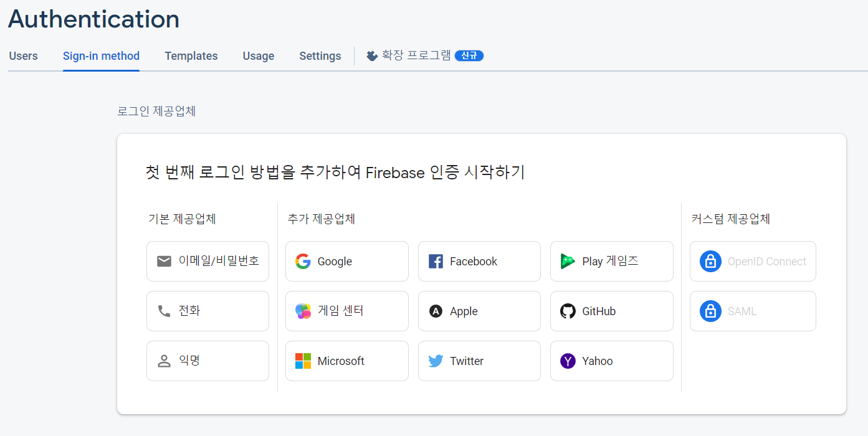Click the GitHub octocat icon
Viewport: 868px width, 436px height.
568,311
